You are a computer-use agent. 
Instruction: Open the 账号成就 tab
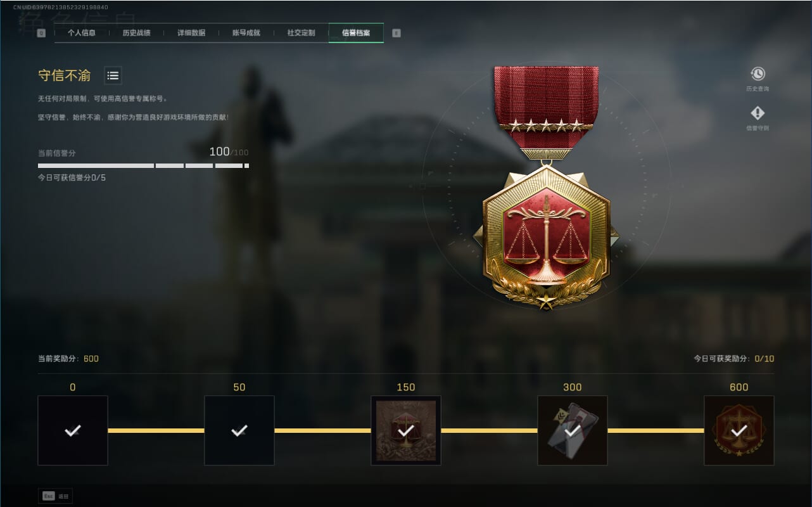246,33
